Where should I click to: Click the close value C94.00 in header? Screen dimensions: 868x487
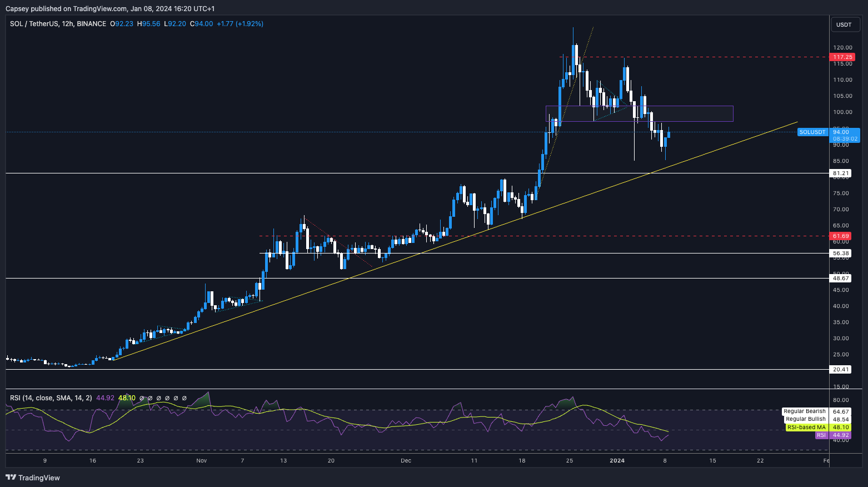[202, 24]
